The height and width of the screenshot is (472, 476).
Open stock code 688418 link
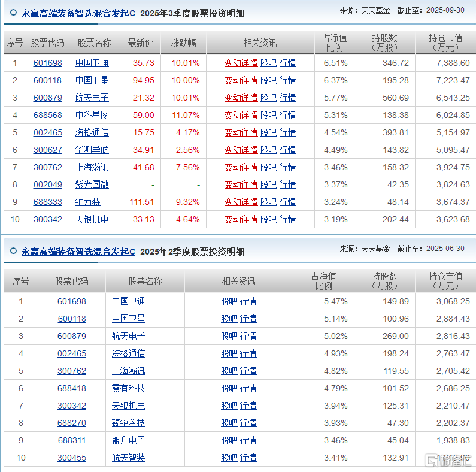tap(72, 388)
